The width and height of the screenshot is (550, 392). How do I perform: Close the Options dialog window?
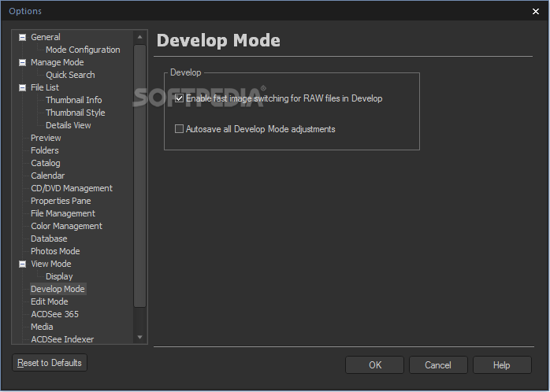point(536,11)
